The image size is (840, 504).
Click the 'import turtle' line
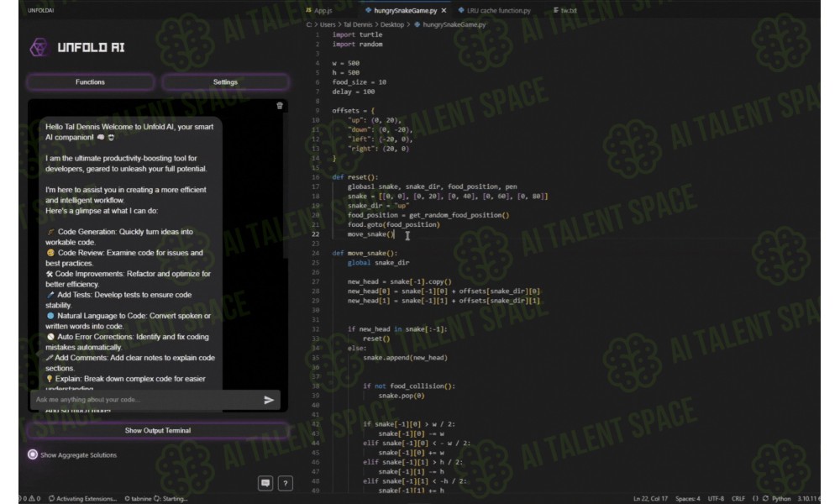[357, 34]
